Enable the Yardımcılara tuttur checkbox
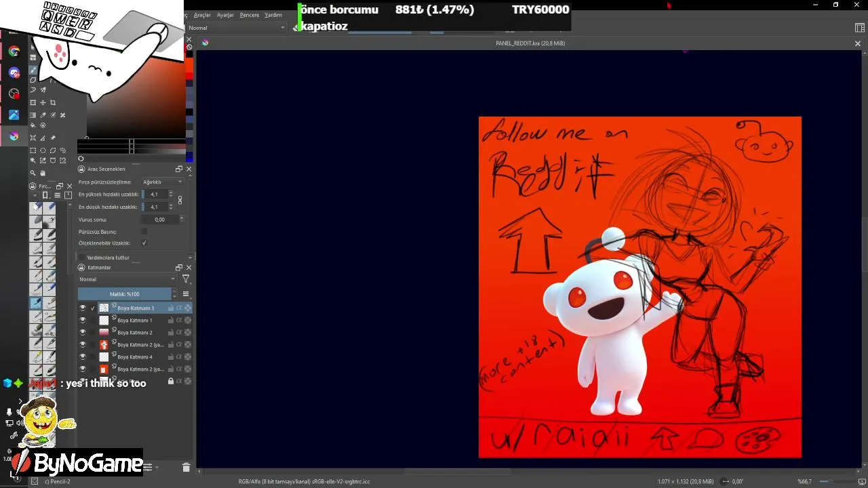This screenshot has width=868, height=488. point(82,258)
